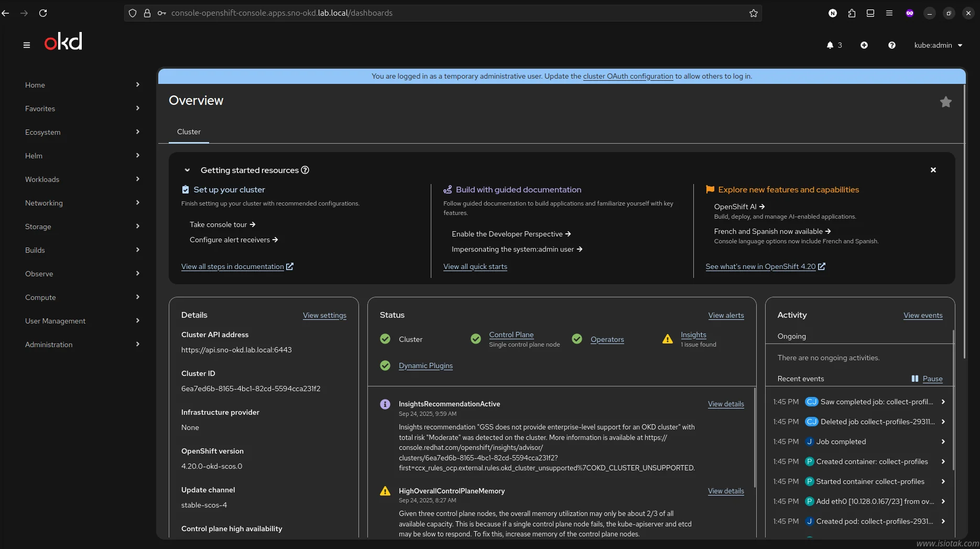Click the browser address bar
980x549 pixels.
tap(443, 13)
